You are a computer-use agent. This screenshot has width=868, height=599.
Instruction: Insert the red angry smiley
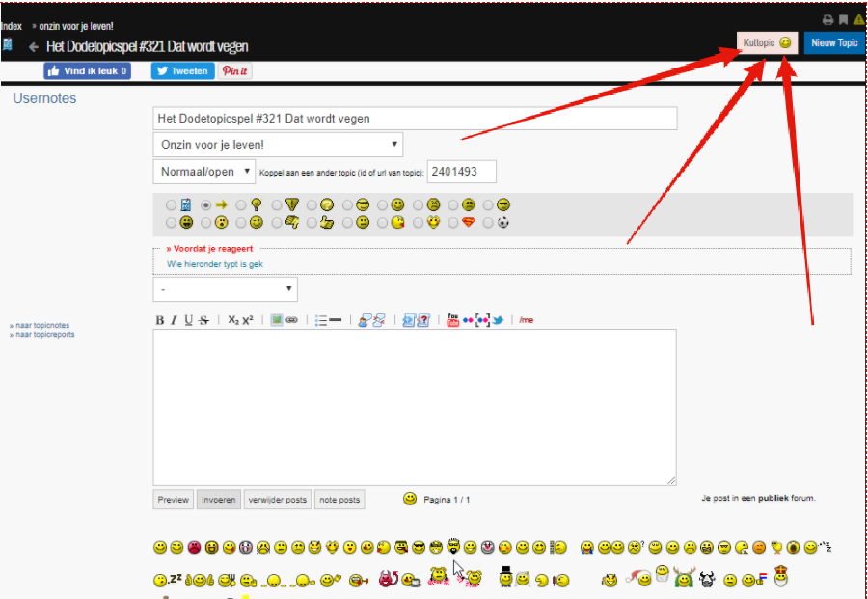pos(194,548)
